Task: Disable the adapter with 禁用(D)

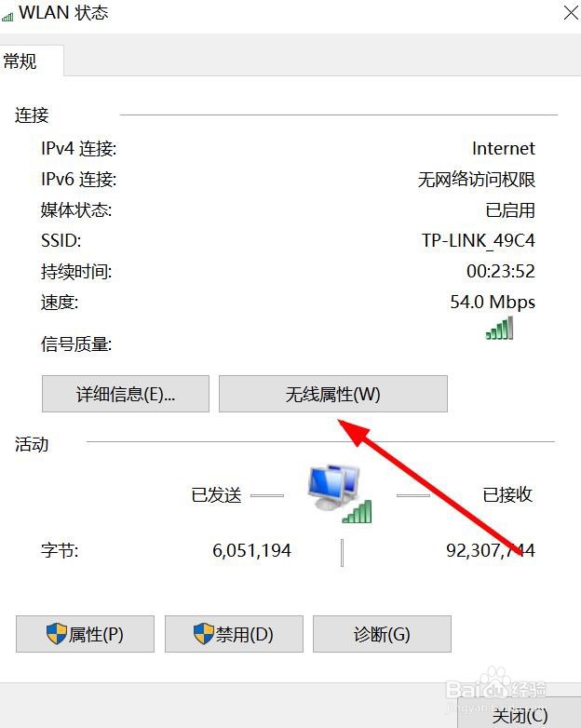Action: (x=234, y=634)
